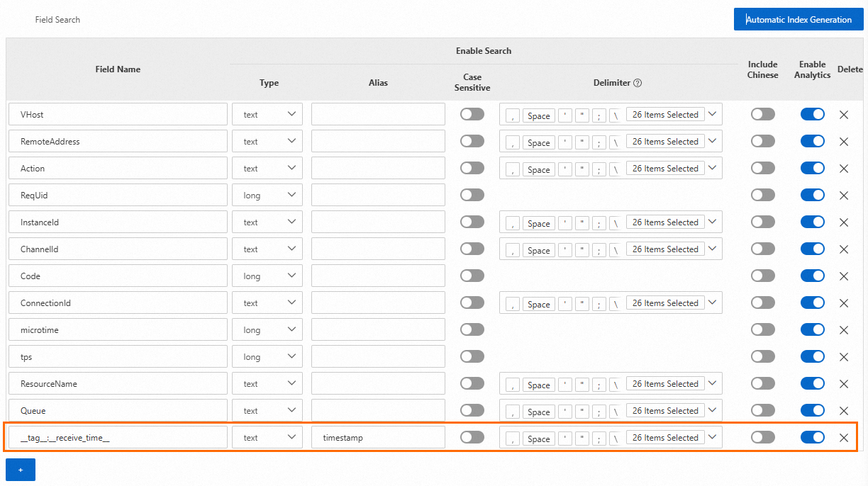Switch off analytics for the Code field
The width and height of the screenshot is (868, 486).
point(813,276)
